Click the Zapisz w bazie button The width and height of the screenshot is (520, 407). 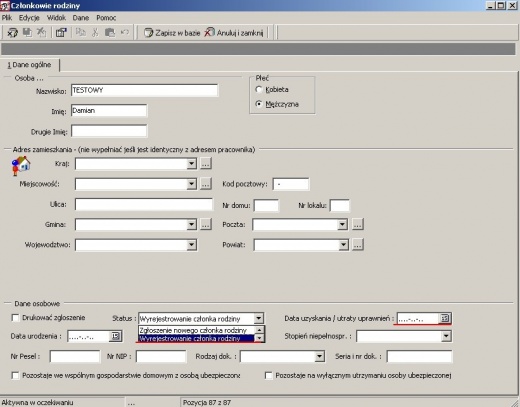pos(172,33)
